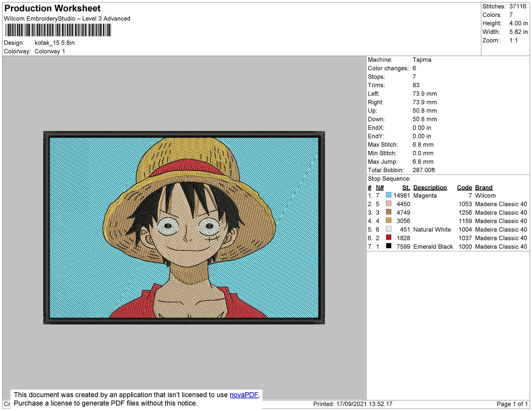532x411 pixels.
Task: Pick the gold swatch for code 1159
Action: (388, 220)
